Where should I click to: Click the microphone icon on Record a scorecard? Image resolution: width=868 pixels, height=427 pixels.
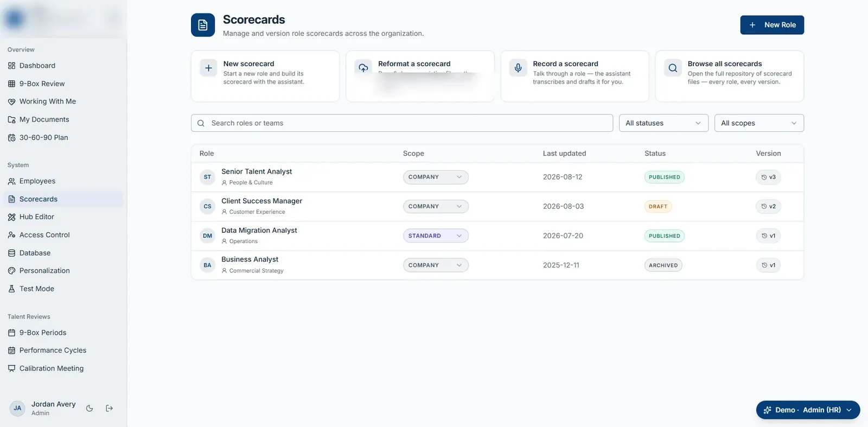518,68
